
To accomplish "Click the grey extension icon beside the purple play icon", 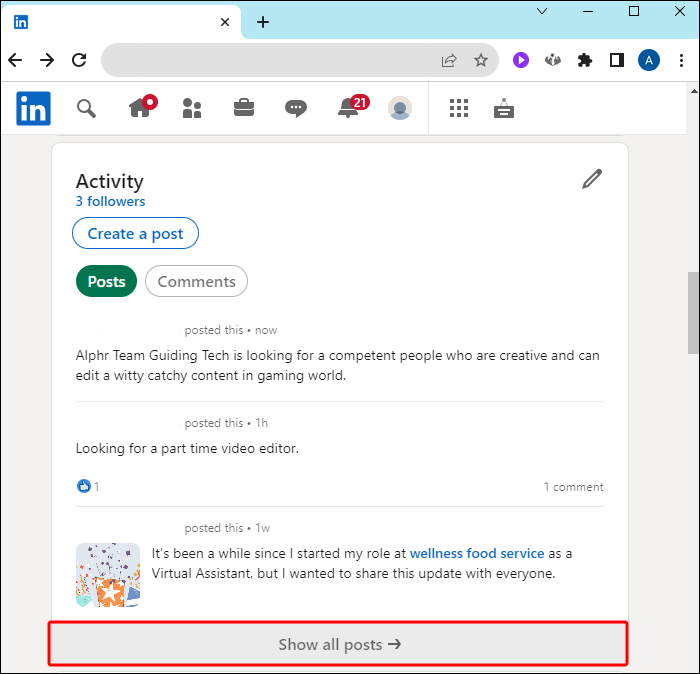I will [553, 60].
